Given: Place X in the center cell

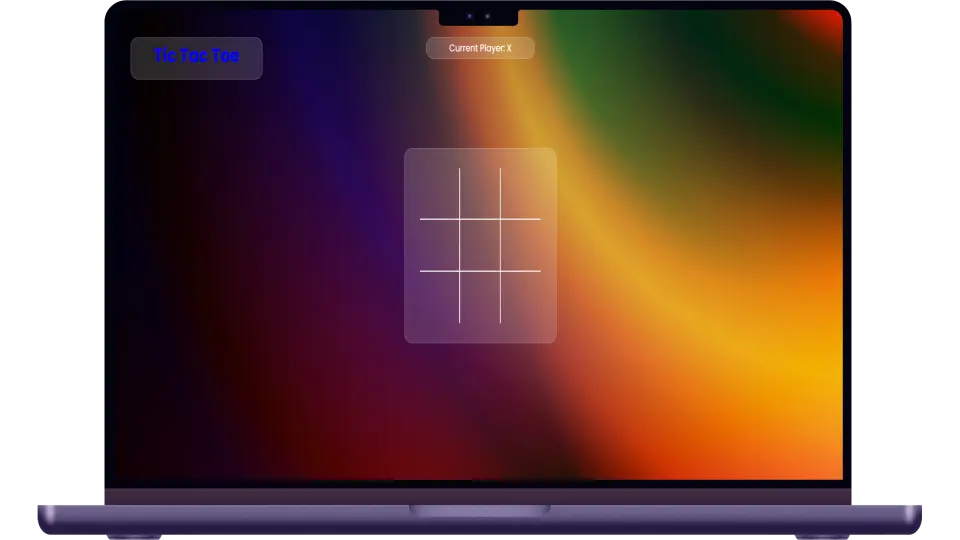Looking at the screenshot, I should click(480, 245).
